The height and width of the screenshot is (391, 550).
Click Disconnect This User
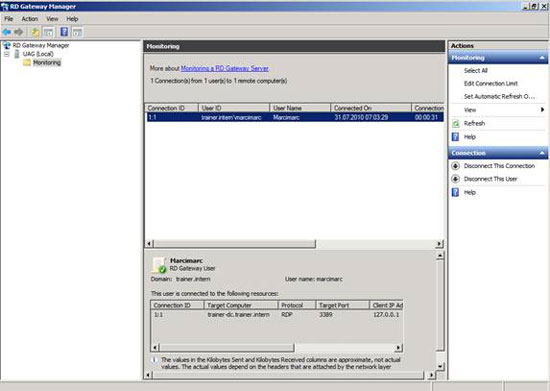pyautogui.click(x=490, y=179)
